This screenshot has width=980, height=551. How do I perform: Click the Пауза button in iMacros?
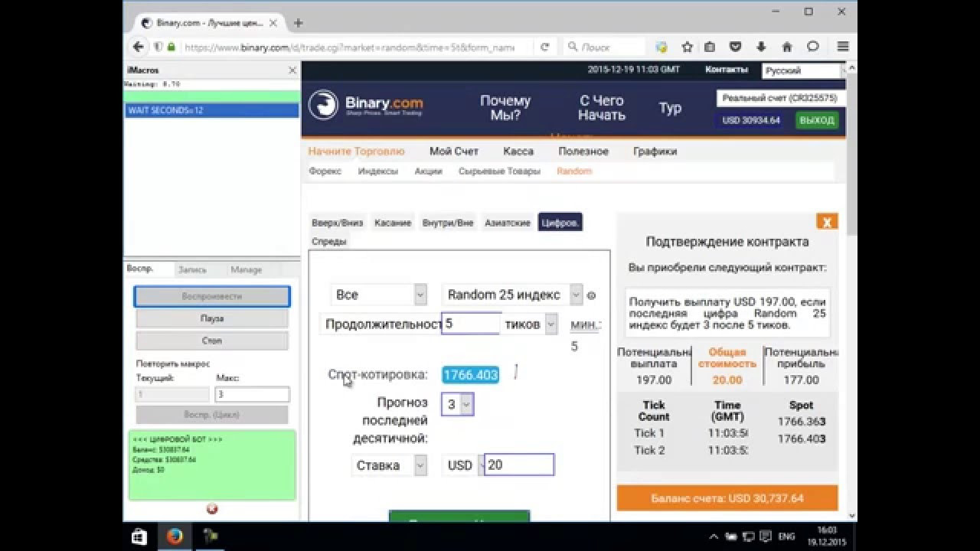click(212, 318)
